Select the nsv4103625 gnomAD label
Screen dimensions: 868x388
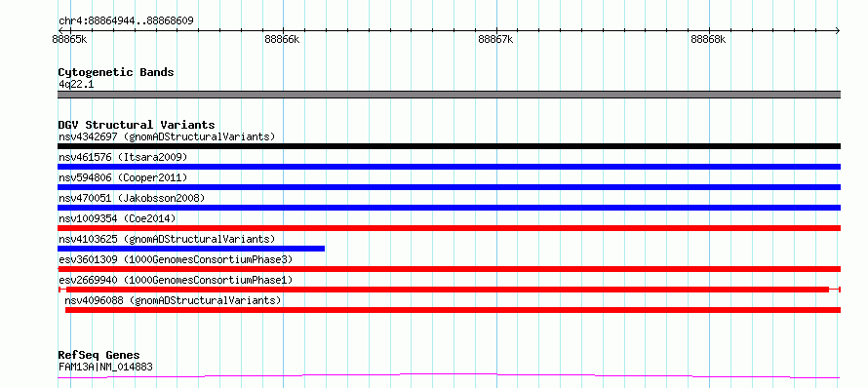click(x=167, y=239)
